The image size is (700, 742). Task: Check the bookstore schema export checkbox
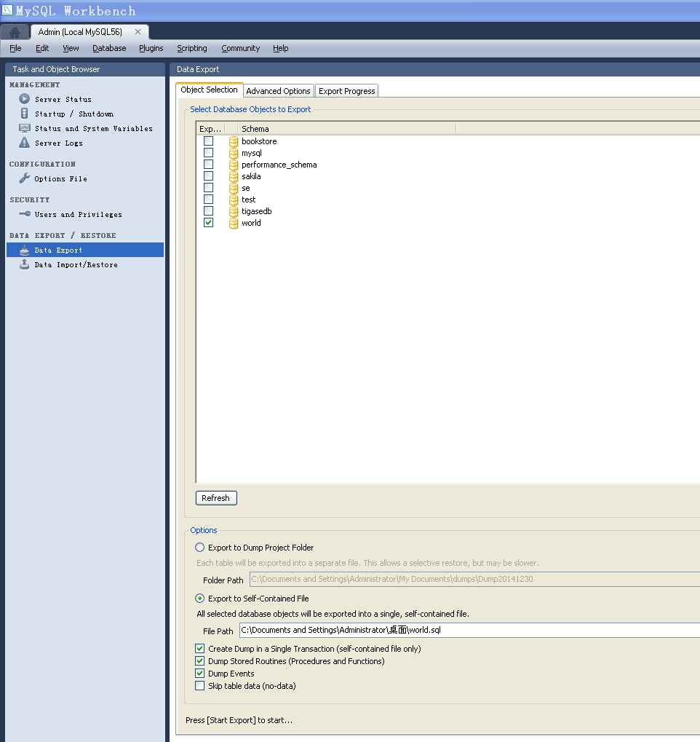click(208, 141)
